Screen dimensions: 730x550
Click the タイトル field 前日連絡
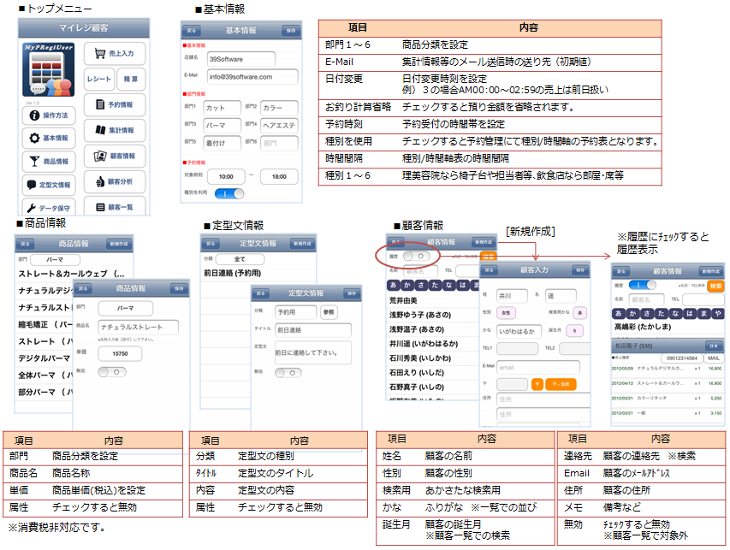tap(313, 330)
